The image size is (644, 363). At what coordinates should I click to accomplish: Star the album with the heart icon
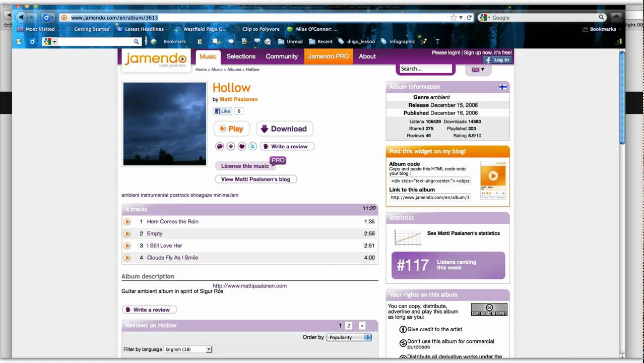(242, 146)
